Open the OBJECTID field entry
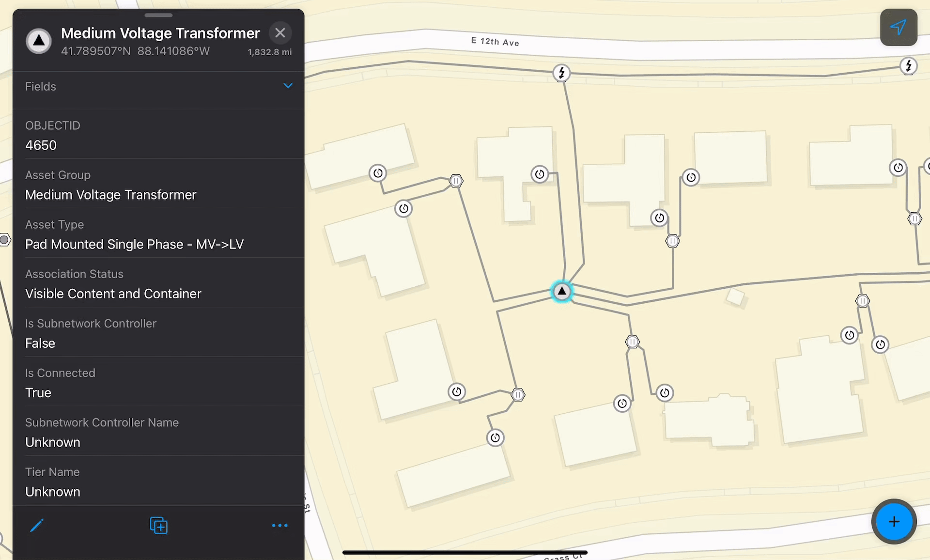The height and width of the screenshot is (560, 930). click(x=53, y=125)
